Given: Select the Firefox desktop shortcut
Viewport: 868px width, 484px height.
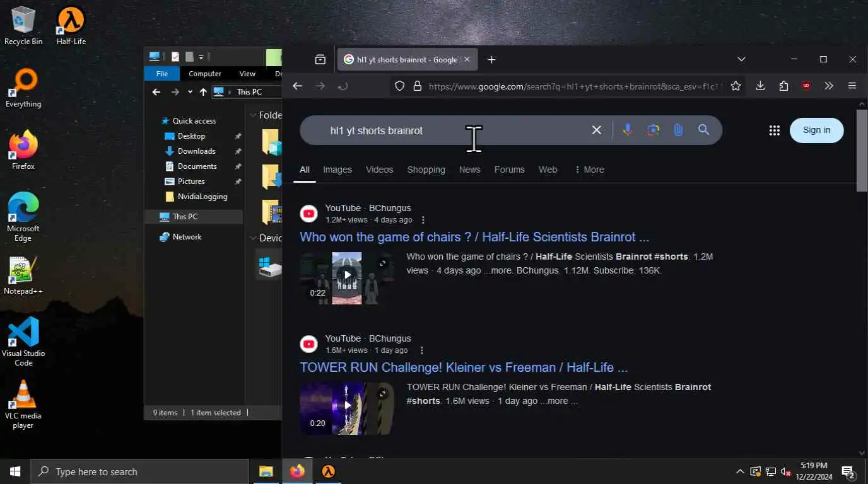Looking at the screenshot, I should pyautogui.click(x=23, y=151).
